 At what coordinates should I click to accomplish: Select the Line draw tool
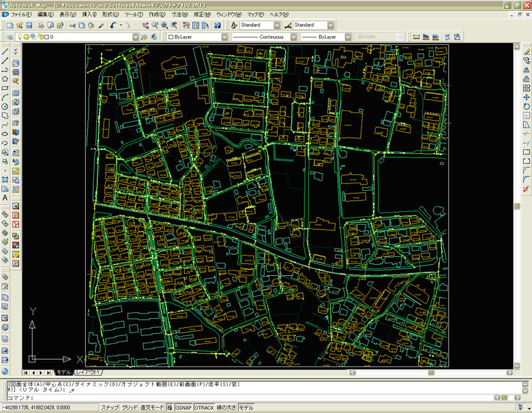pyautogui.click(x=5, y=51)
